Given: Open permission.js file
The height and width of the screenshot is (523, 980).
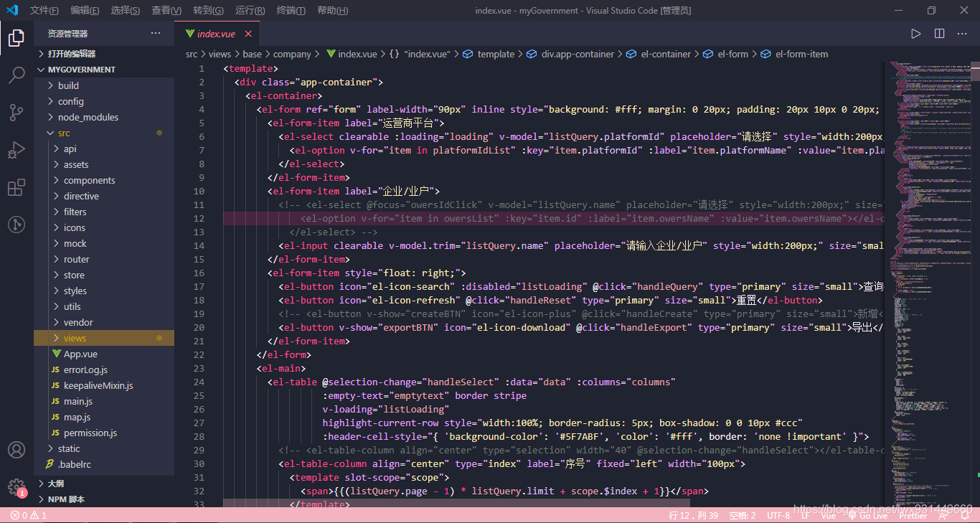Looking at the screenshot, I should coord(104,433).
